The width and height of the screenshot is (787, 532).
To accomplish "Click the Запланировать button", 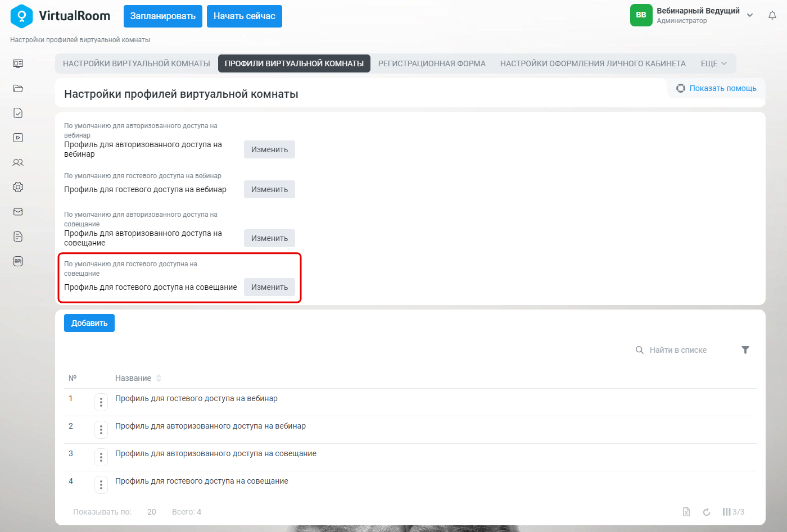I will click(163, 16).
